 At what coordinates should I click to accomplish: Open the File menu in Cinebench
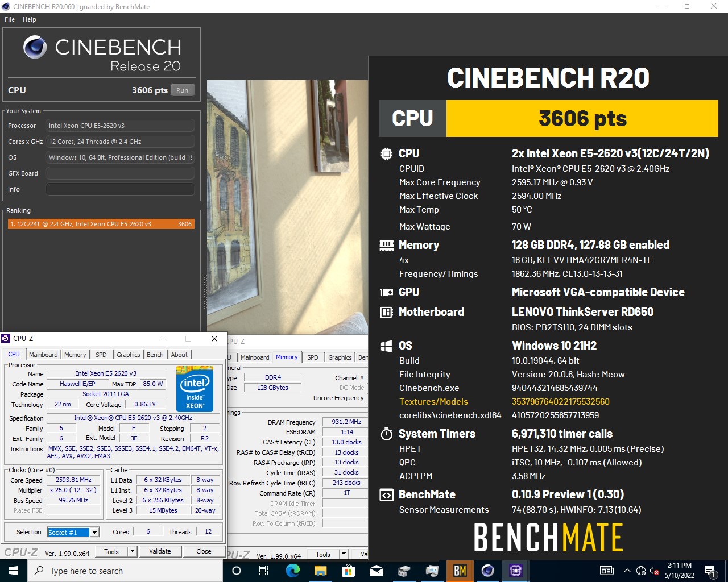pos(10,19)
